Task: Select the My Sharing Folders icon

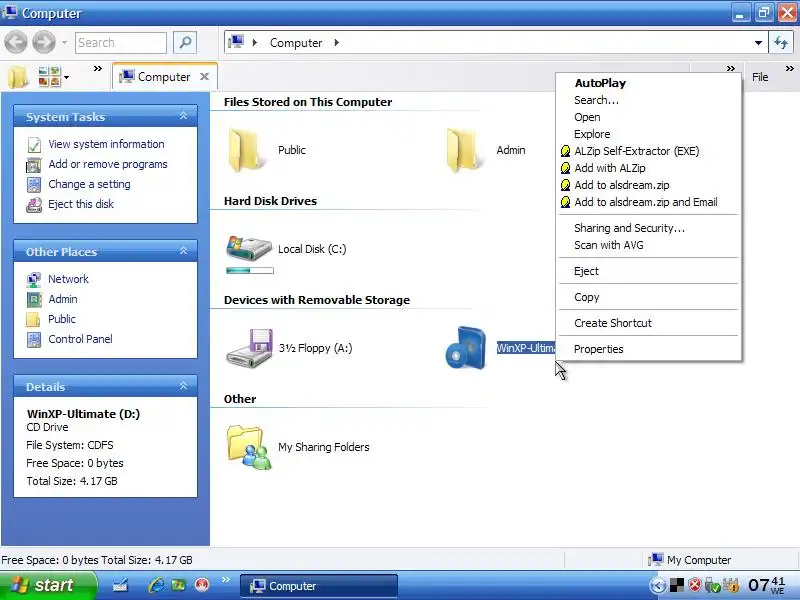Action: pos(249,447)
